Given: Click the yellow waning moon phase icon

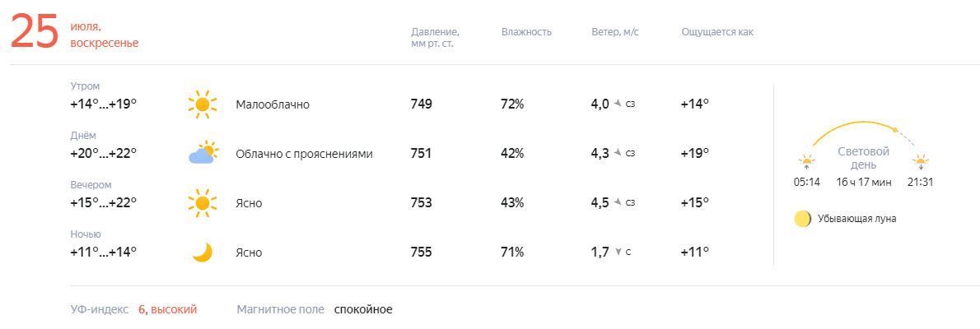Looking at the screenshot, I should pyautogui.click(x=802, y=219).
